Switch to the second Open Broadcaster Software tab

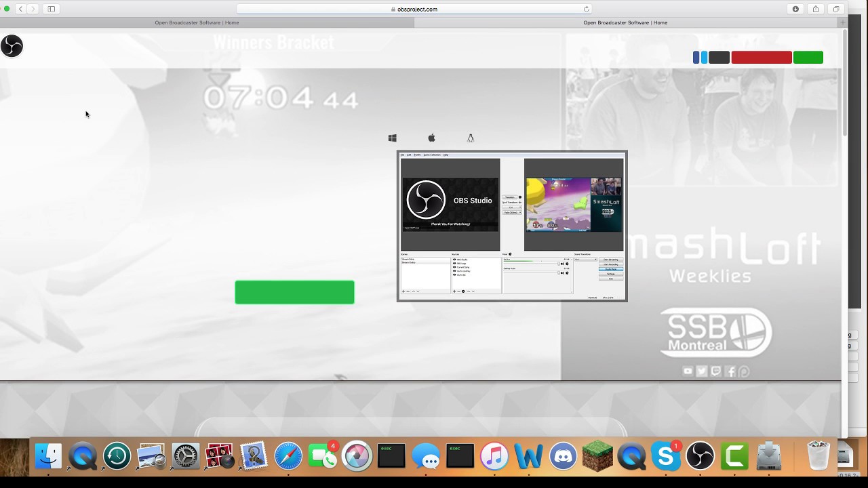coord(625,22)
